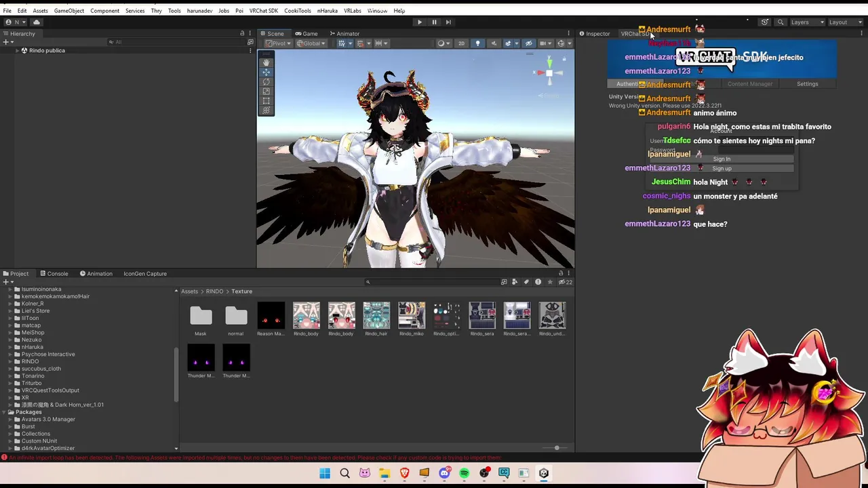
Task: Click the favorites star icon in Project panel
Action: coord(550,282)
